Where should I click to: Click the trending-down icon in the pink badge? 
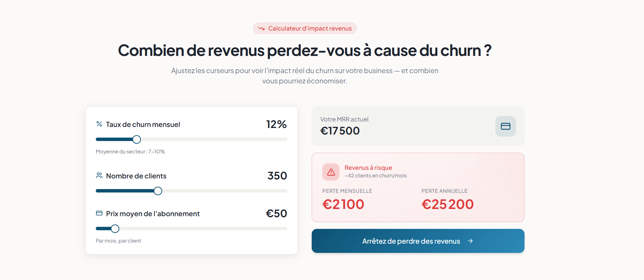point(262,28)
